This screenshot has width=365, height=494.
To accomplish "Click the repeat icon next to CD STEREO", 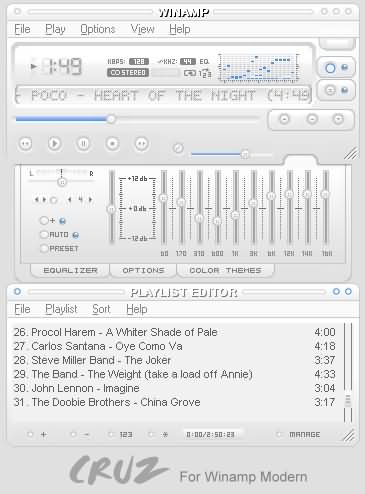I will coord(190,73).
